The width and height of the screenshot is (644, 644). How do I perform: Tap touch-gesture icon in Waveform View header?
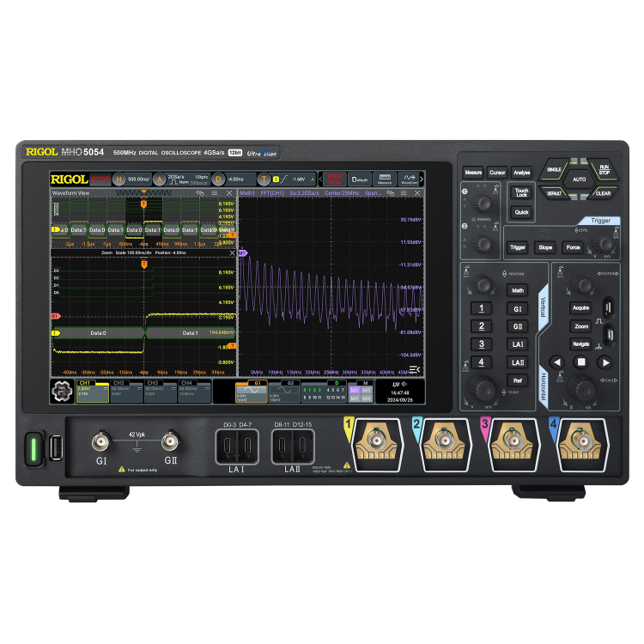200,193
